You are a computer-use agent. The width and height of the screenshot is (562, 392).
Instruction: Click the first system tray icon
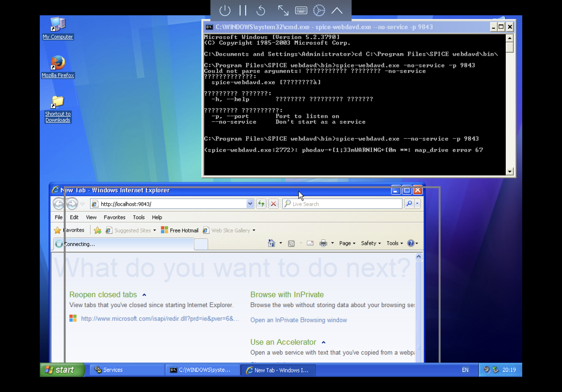(x=487, y=369)
